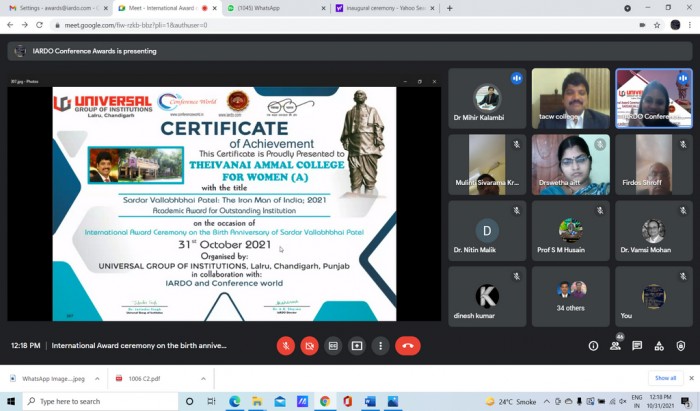Image resolution: width=700 pixels, height=411 pixels.
Task: Open meeting details info icon
Action: (593, 346)
